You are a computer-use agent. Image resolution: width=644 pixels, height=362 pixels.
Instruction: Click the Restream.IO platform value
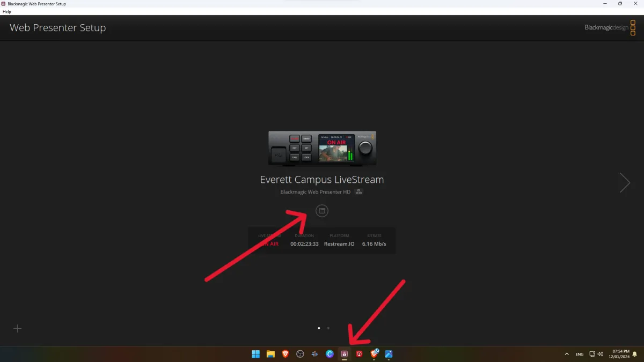point(339,243)
